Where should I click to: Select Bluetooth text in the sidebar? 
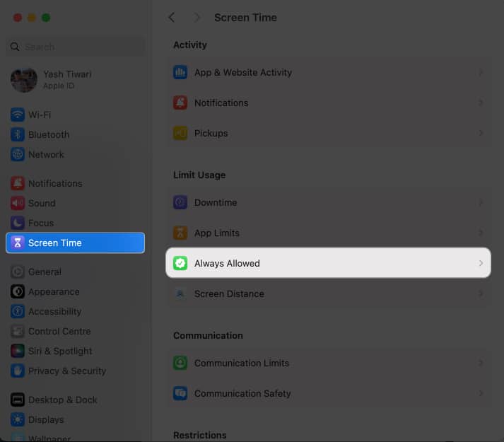click(x=49, y=134)
